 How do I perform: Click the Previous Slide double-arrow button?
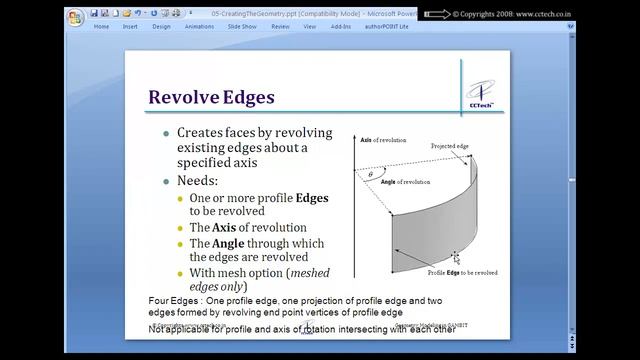pyautogui.click(x=572, y=339)
